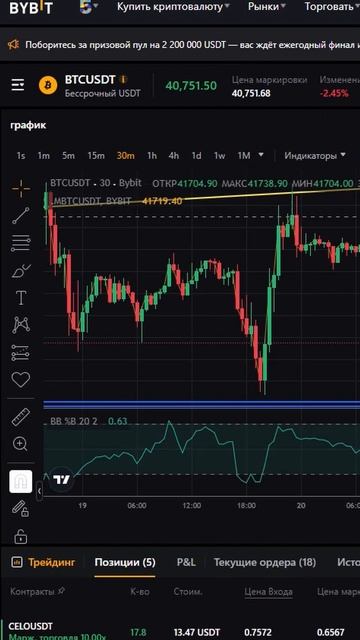Click the Трейдинг chart icon
Screen dimensions: 360x640
click(16, 562)
